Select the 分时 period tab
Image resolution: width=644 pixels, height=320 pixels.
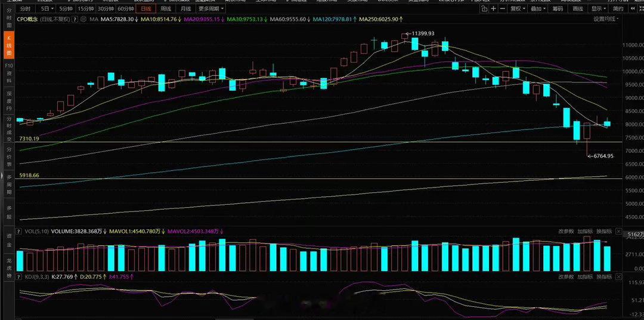click(x=25, y=8)
